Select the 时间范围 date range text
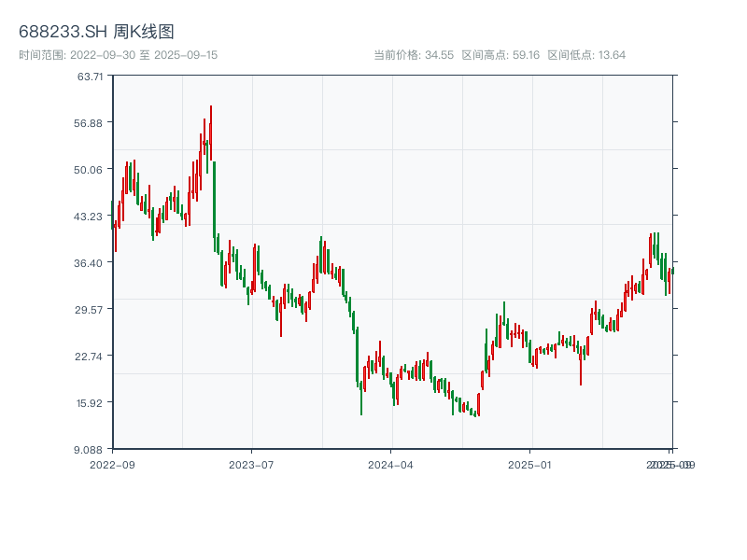The image size is (747, 560). tap(118, 55)
